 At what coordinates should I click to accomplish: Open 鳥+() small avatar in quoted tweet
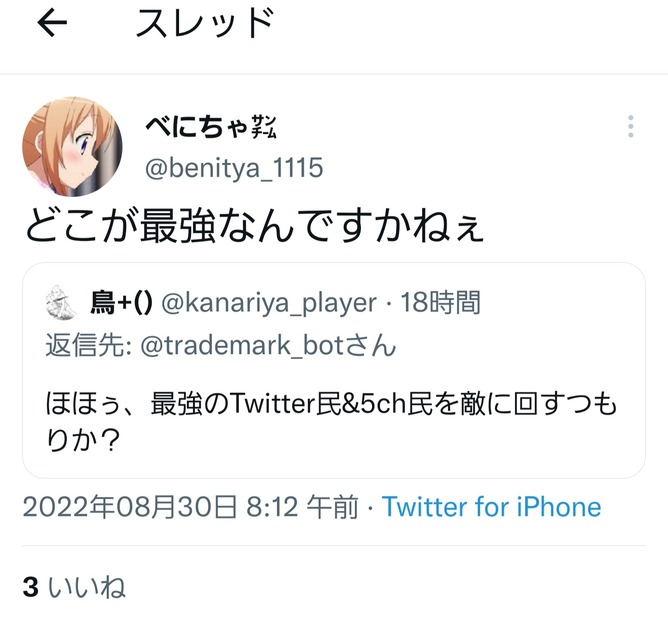[x=61, y=302]
